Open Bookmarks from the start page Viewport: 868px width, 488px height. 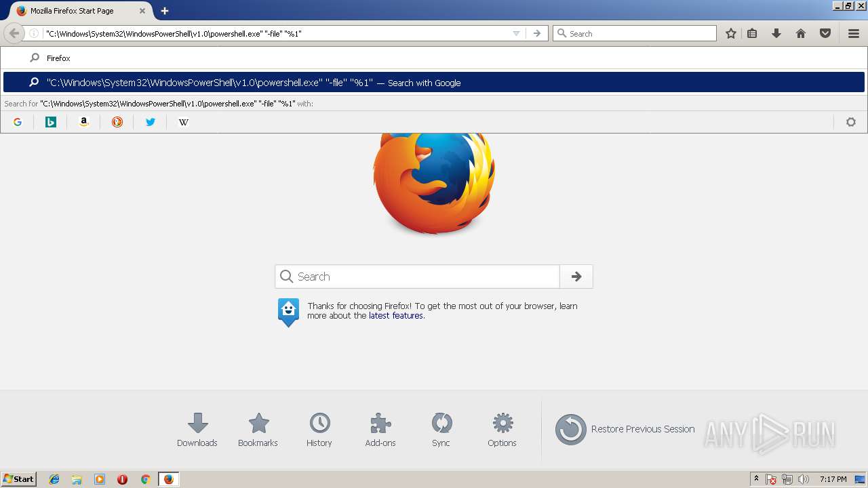tap(258, 430)
